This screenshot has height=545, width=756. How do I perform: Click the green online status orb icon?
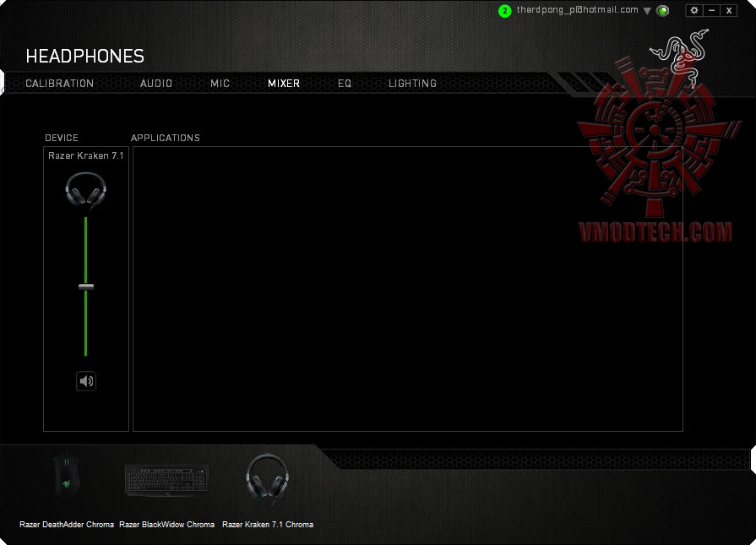pos(663,11)
